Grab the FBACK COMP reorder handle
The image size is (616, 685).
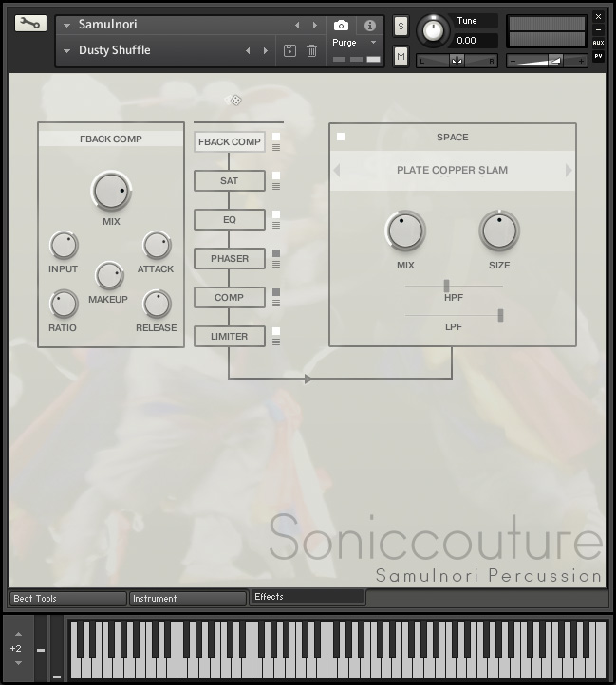pyautogui.click(x=276, y=148)
